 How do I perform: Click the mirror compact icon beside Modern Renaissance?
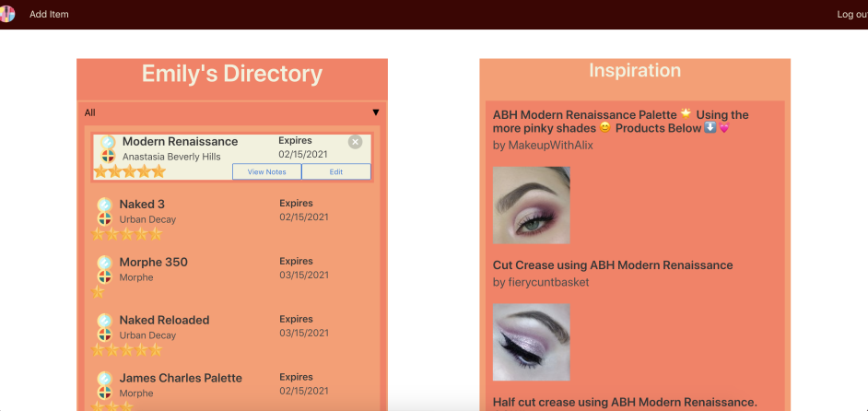click(x=108, y=142)
